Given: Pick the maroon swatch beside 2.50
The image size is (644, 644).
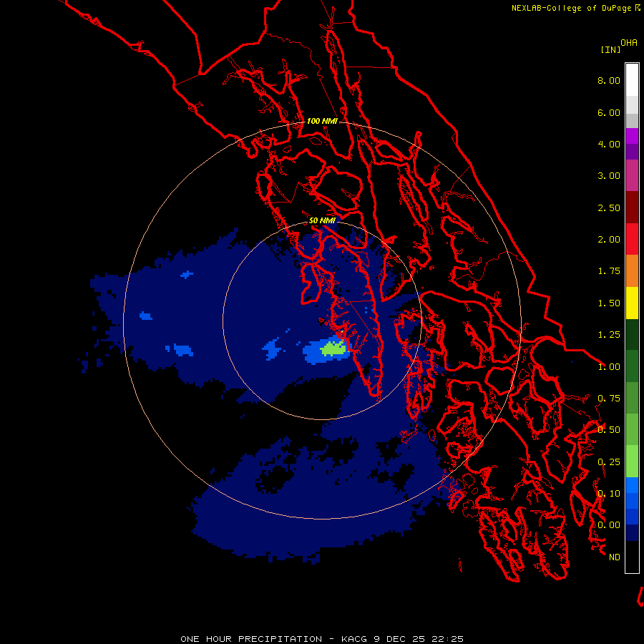Looking at the screenshot, I should pyautogui.click(x=632, y=208).
